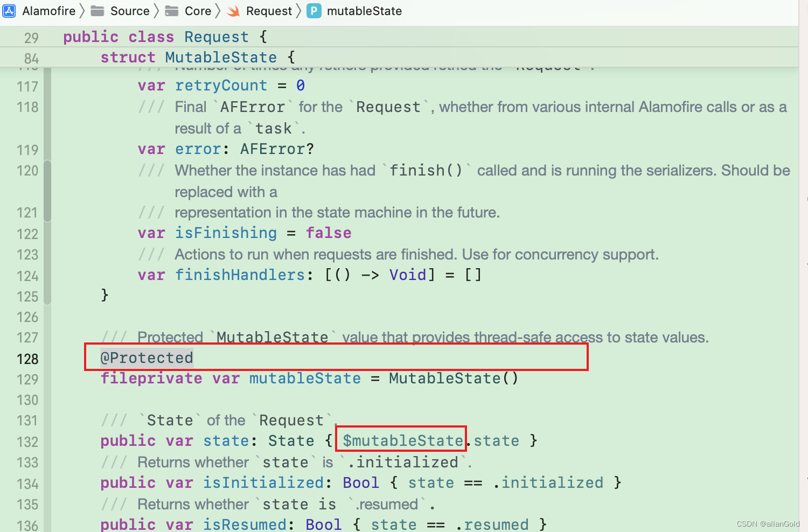Viewport: 808px width, 532px height.
Task: Click the 'false' literal on line 122
Action: click(329, 233)
